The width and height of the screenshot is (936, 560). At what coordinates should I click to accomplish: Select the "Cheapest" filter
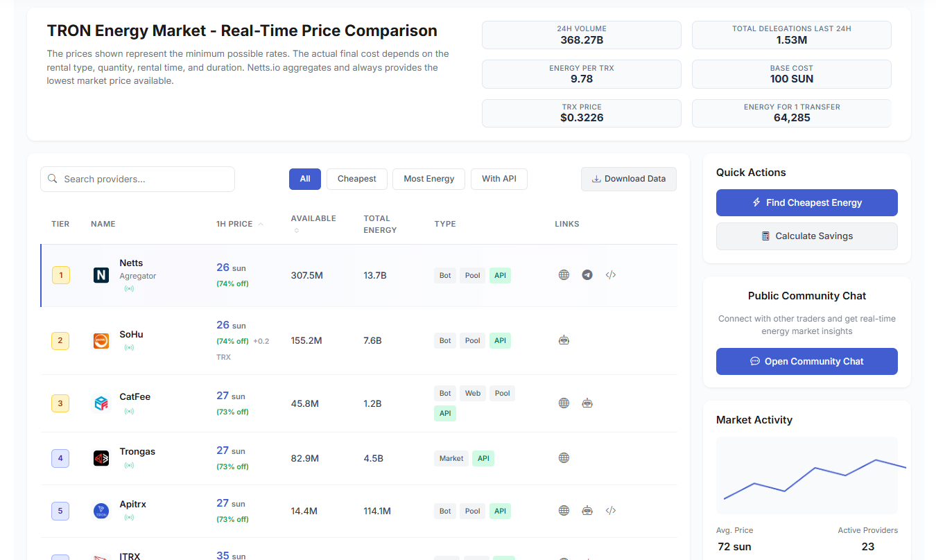point(356,179)
